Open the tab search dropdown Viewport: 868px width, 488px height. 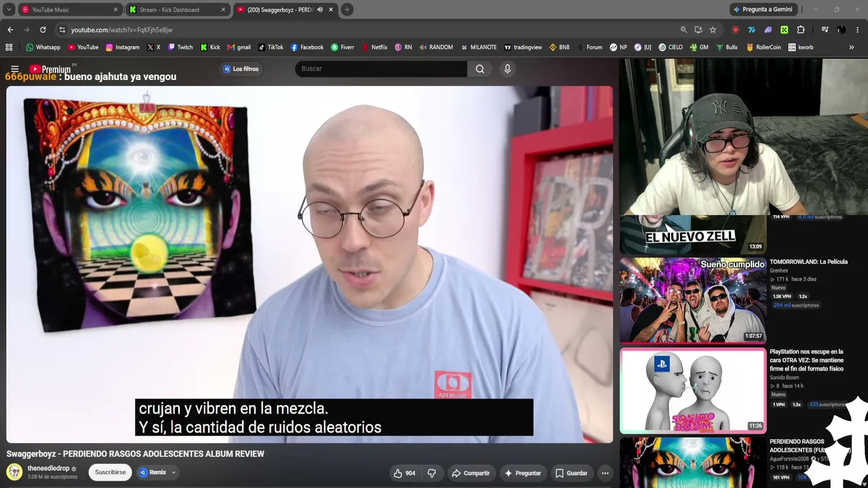click(9, 9)
